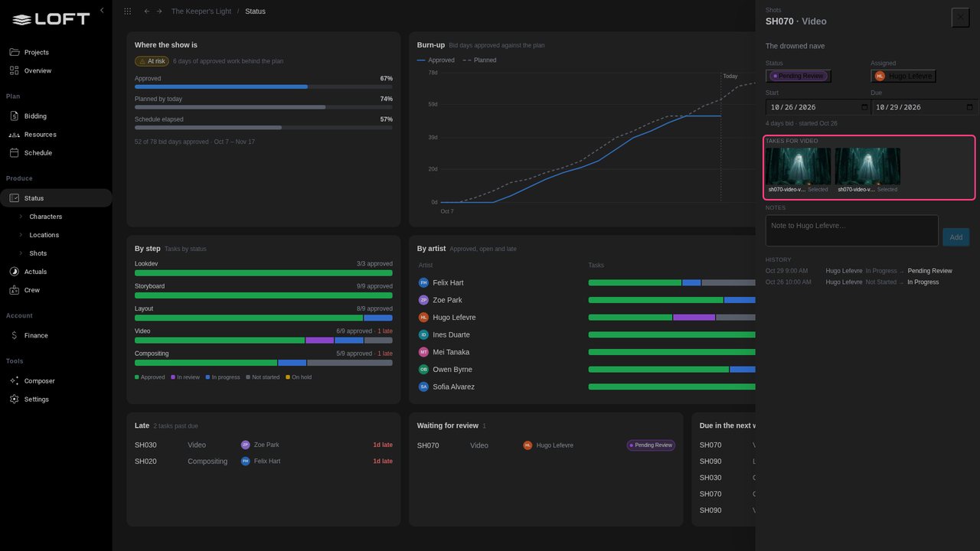The image size is (980, 551).
Task: Navigate forward with the right arrow
Action: click(159, 11)
